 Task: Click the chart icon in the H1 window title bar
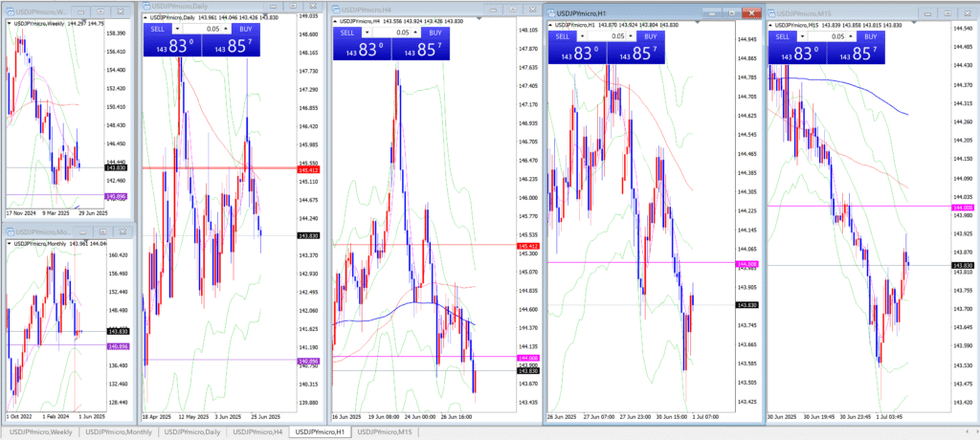(x=551, y=12)
